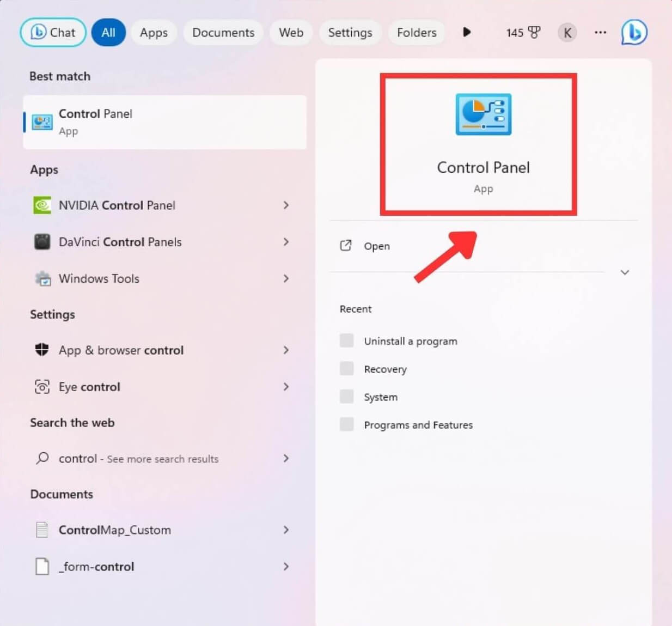Open the Bing Chat filter button
This screenshot has width=672, height=626.
pos(53,33)
